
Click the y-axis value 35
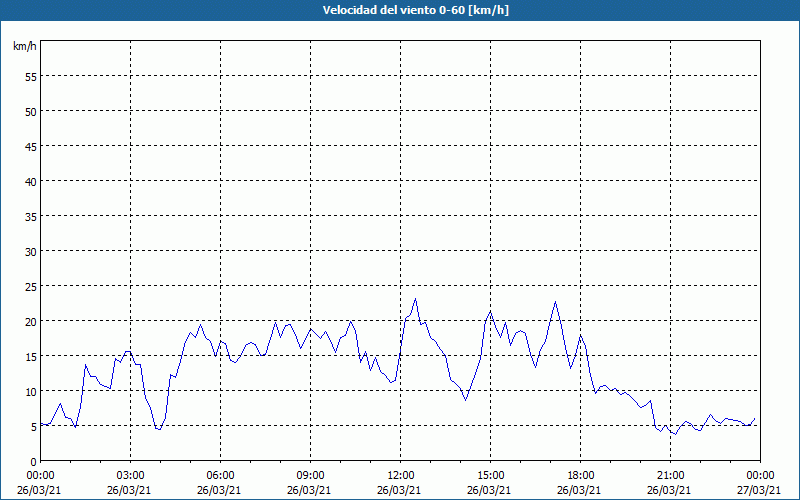tap(31, 217)
